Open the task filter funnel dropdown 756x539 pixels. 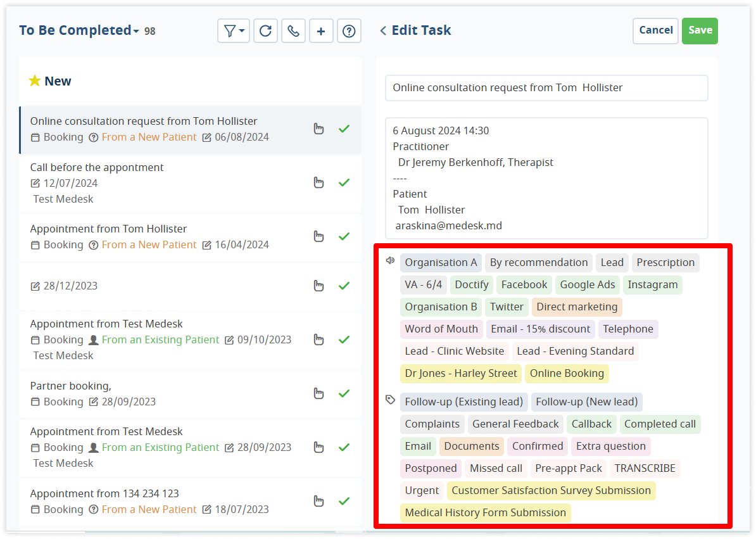click(x=234, y=31)
